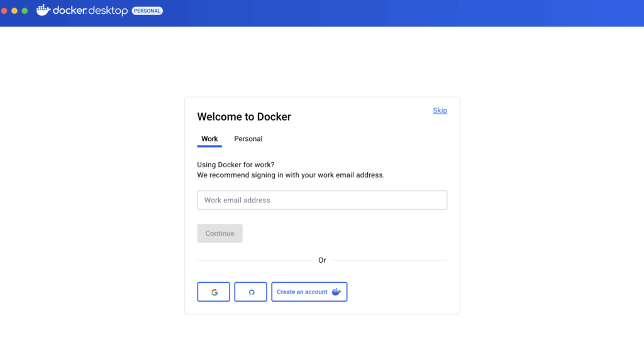644x357 pixels.
Task: Close the window with the red button
Action: (4, 11)
